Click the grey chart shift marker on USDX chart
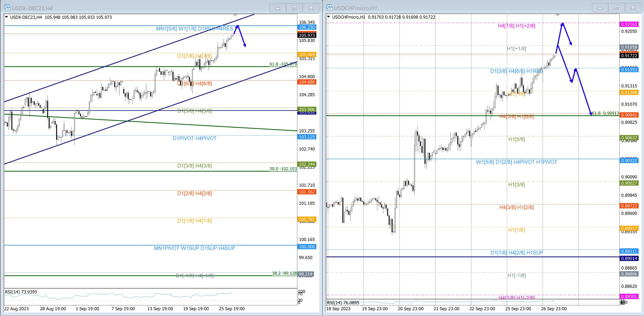 235,16
